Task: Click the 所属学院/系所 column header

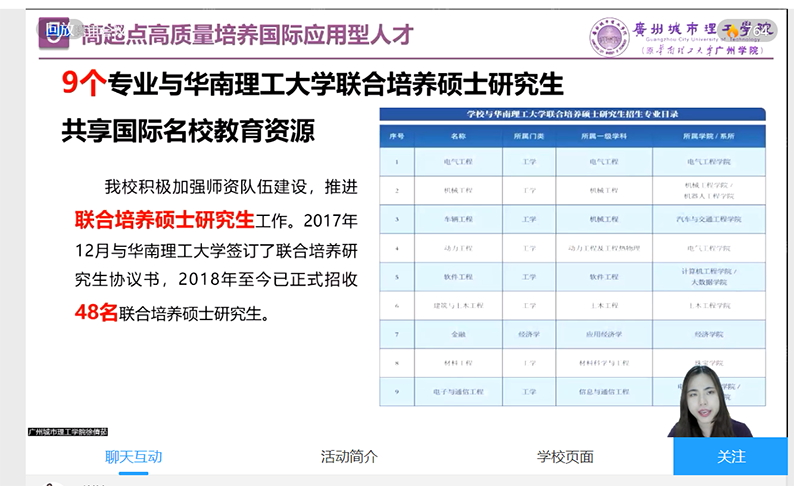Action: coord(708,136)
